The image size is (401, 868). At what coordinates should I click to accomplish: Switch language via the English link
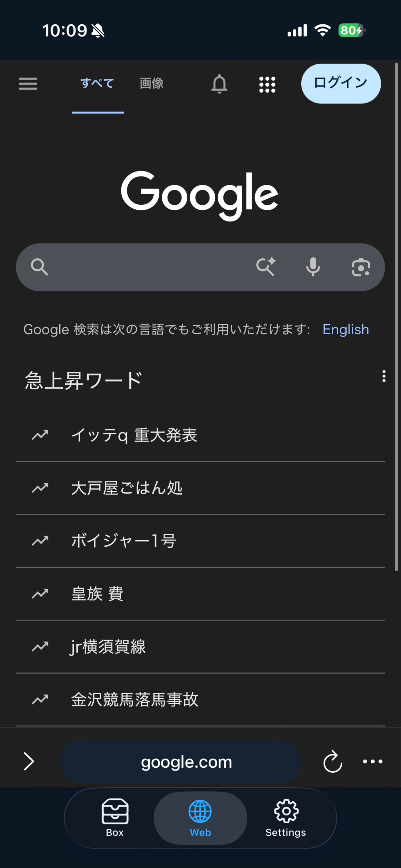coord(346,330)
